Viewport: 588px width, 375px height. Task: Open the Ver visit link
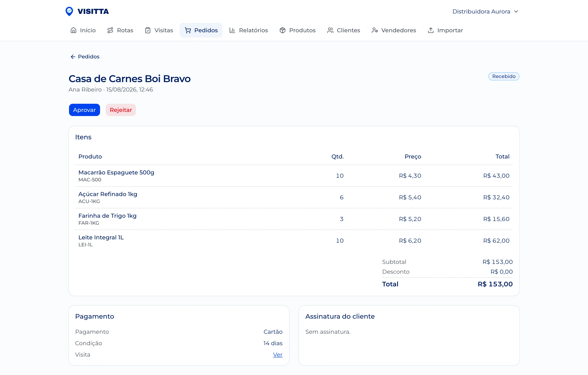click(x=278, y=355)
